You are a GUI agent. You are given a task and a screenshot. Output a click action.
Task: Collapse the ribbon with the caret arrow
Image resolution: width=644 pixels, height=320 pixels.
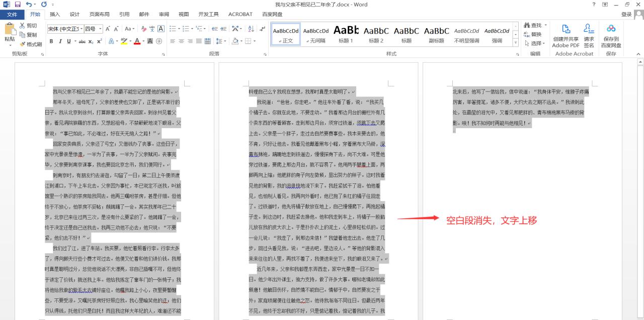pyautogui.click(x=638, y=54)
